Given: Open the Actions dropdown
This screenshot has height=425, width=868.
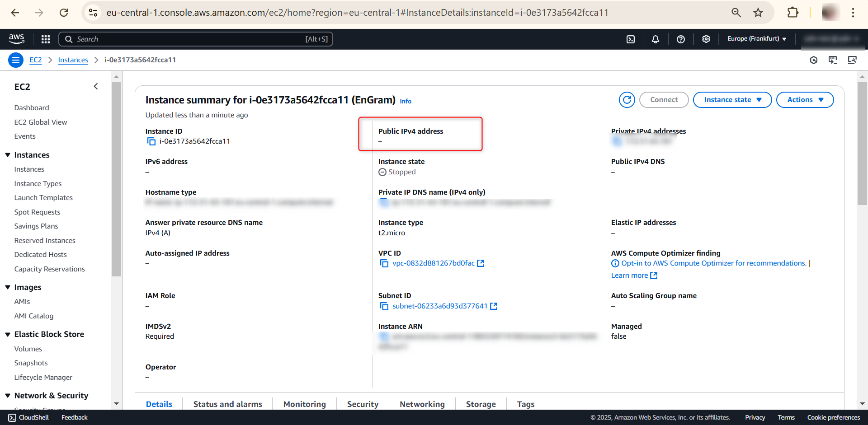Looking at the screenshot, I should [x=805, y=100].
